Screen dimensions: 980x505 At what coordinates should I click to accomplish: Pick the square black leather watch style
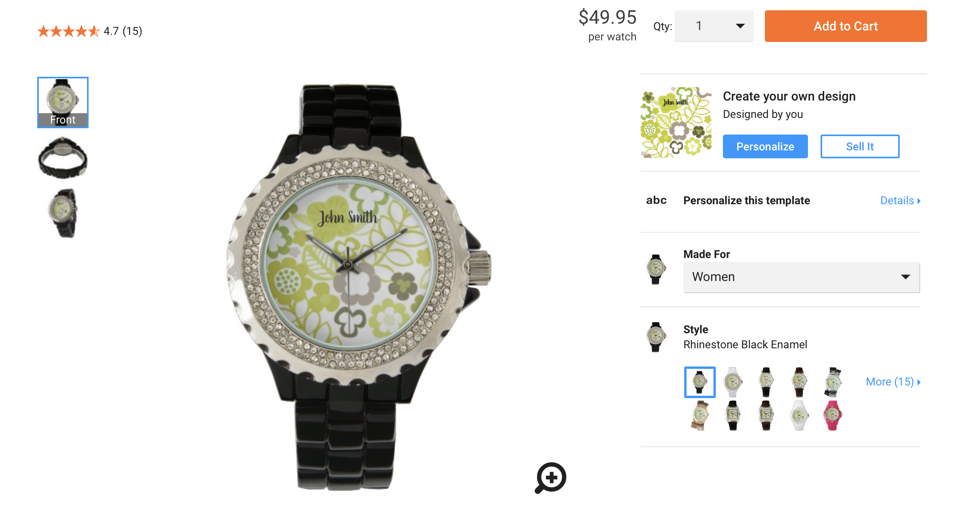[x=733, y=415]
